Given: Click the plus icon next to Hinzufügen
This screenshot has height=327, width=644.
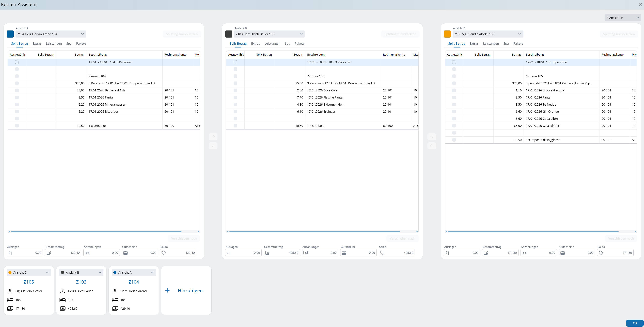Looking at the screenshot, I should point(167,290).
